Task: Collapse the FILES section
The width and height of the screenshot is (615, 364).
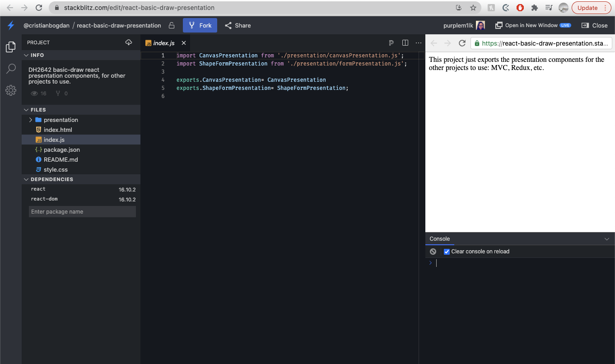Action: coord(26,109)
